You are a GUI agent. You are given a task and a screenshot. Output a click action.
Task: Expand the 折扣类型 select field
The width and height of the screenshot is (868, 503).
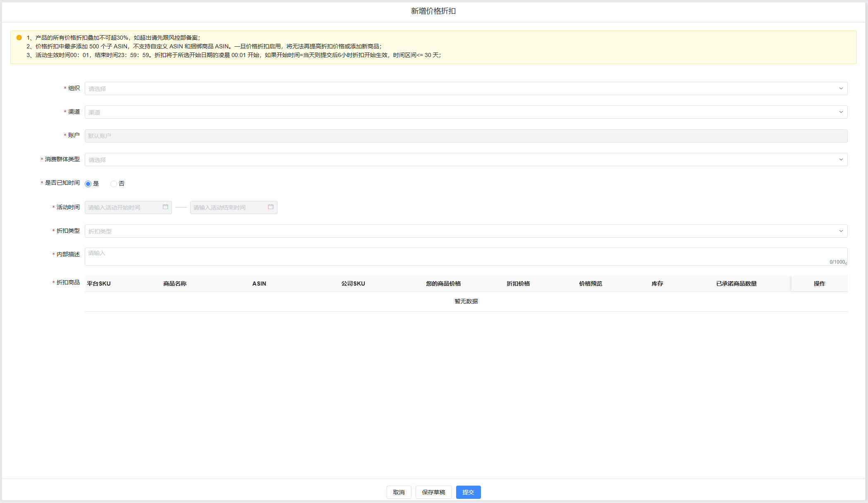click(x=466, y=231)
